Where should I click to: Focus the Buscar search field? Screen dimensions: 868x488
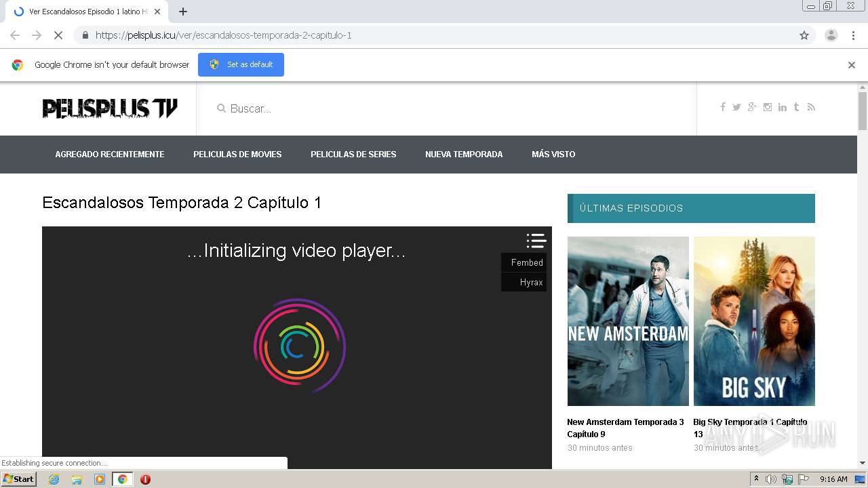click(454, 108)
